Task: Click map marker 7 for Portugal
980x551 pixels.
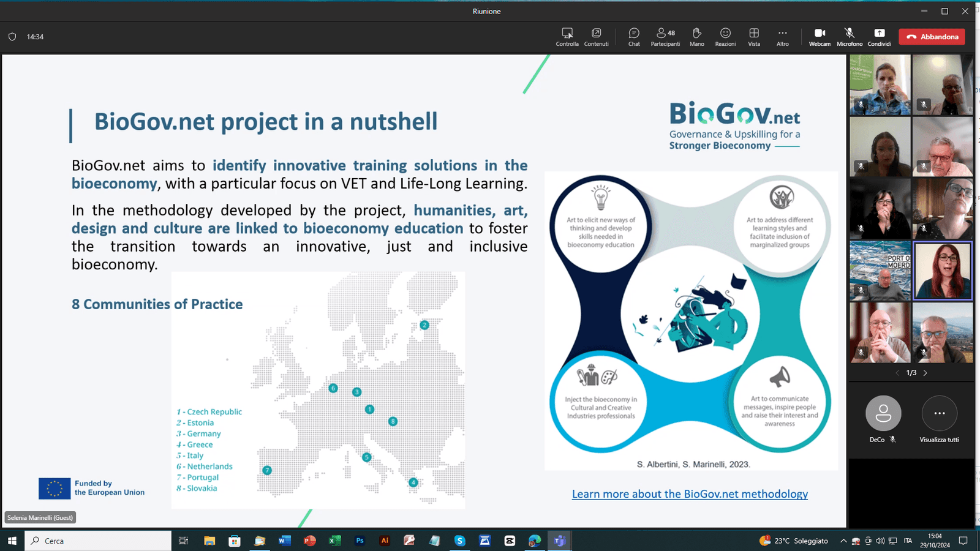Action: [x=266, y=470]
